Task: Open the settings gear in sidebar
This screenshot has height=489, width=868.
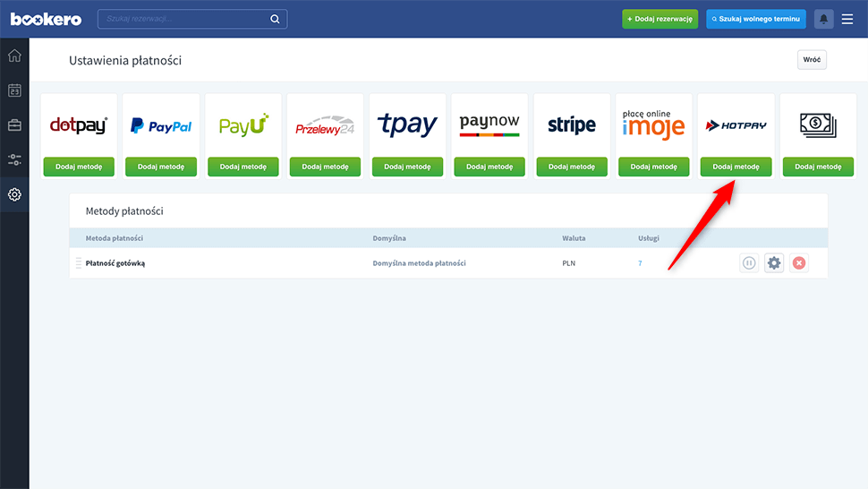Action: [x=14, y=194]
